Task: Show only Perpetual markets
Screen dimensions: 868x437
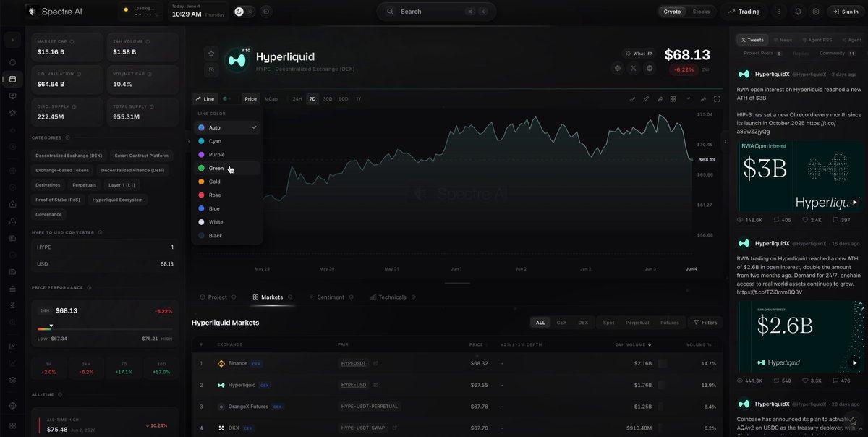Action: click(x=637, y=323)
